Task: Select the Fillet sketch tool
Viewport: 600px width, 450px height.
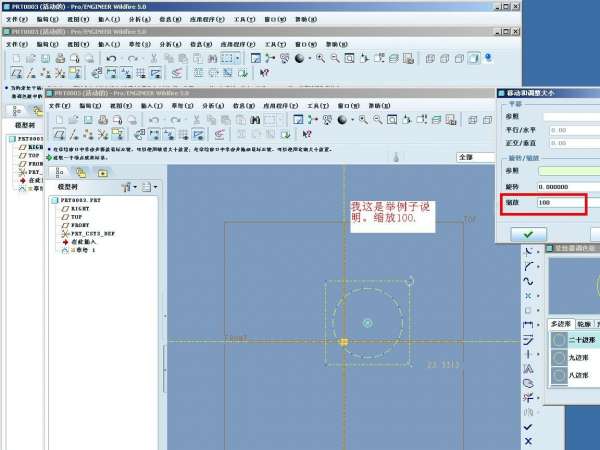Action: click(528, 266)
